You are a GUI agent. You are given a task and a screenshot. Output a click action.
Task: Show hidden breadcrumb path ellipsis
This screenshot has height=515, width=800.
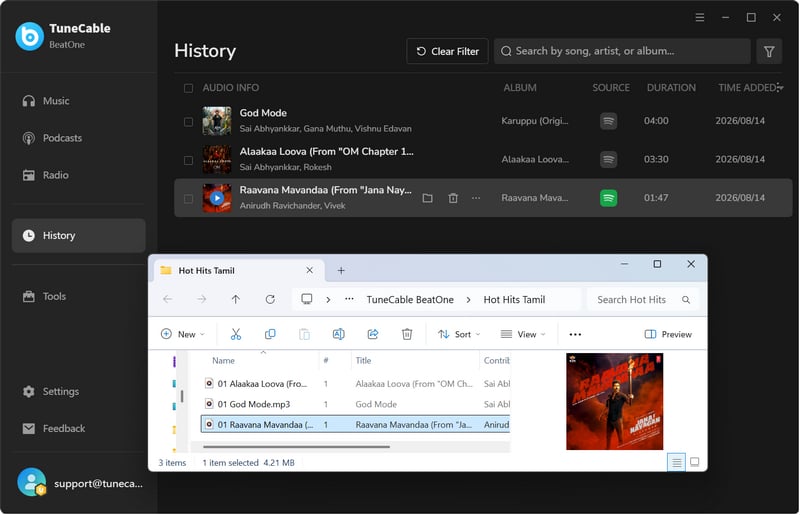coord(349,300)
